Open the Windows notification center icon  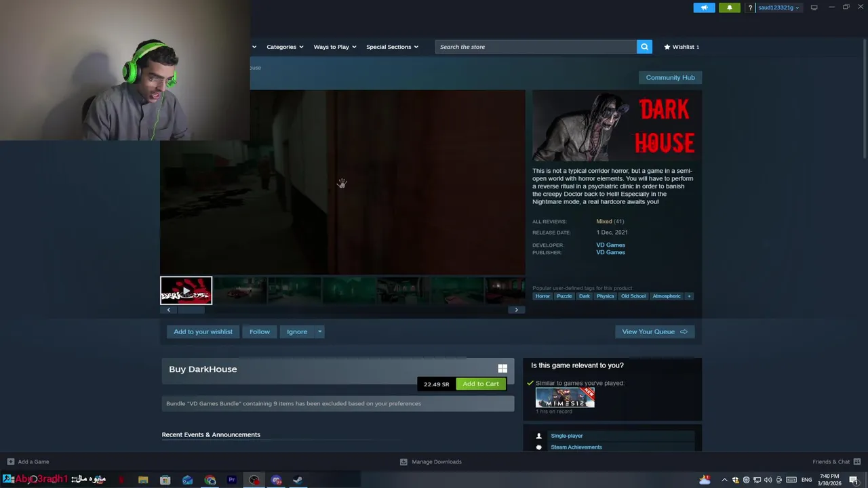point(854,480)
